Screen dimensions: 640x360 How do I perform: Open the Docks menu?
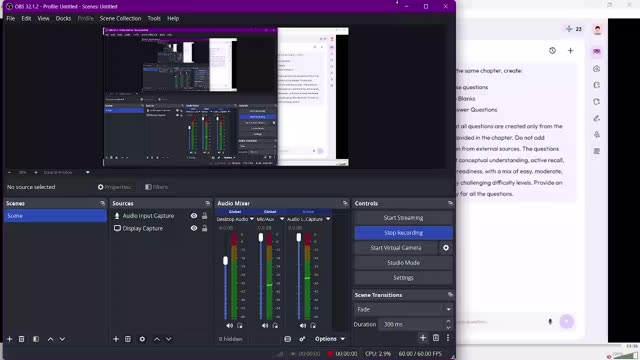63,18
